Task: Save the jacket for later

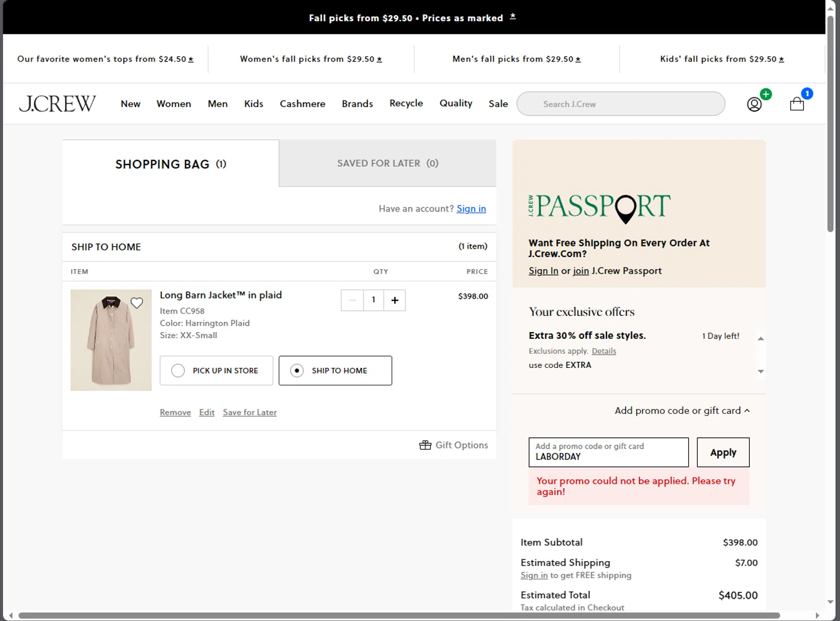Action: click(250, 412)
